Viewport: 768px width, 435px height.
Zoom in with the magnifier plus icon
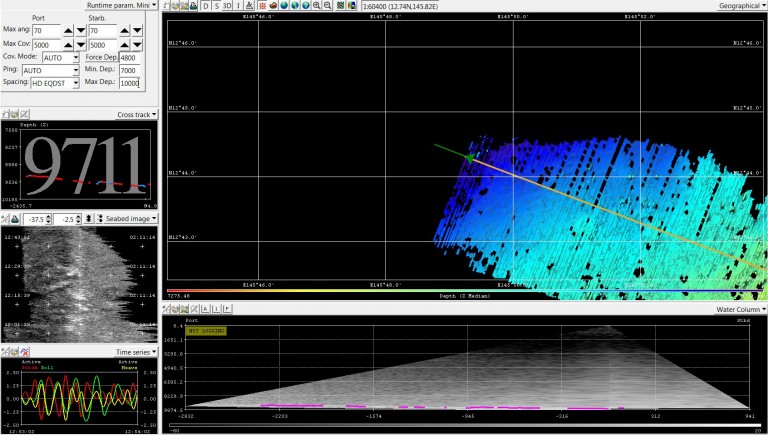[x=317, y=6]
